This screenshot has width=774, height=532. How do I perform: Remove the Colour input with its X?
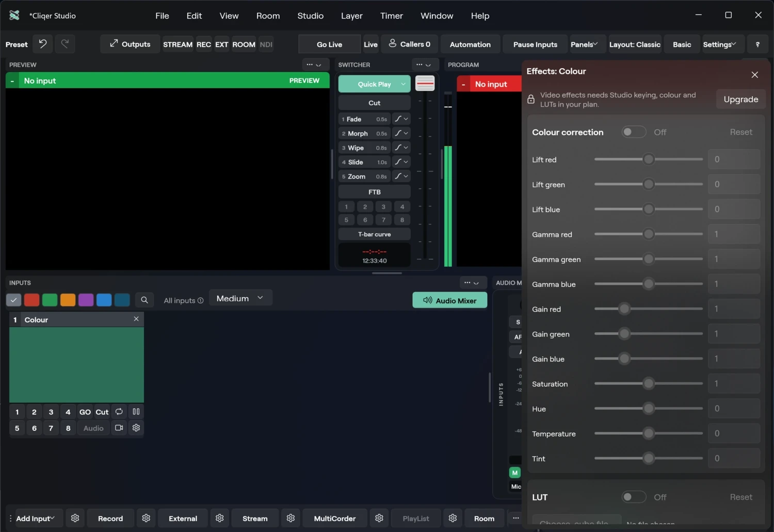[x=136, y=319]
